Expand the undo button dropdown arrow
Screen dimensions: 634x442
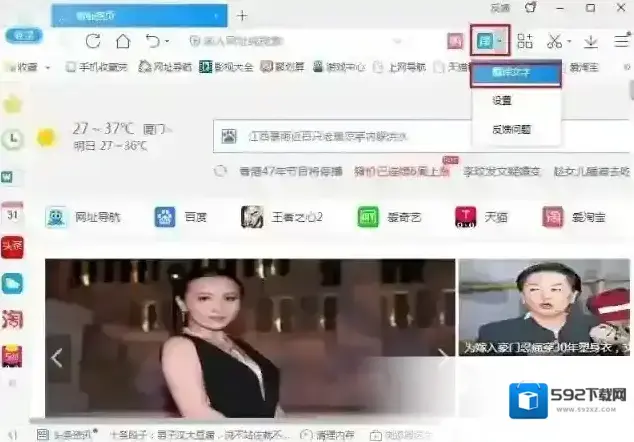point(167,42)
